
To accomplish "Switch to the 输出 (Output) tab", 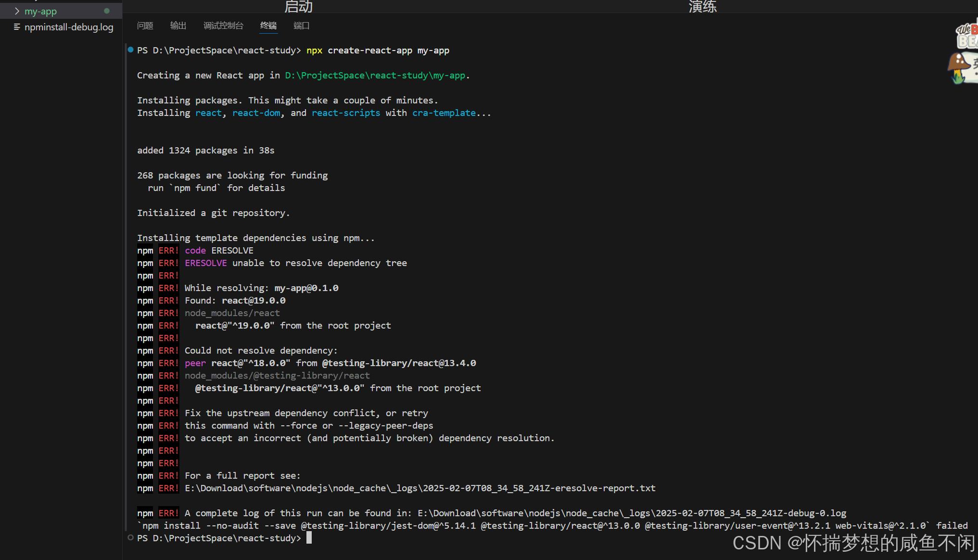I will pos(178,25).
